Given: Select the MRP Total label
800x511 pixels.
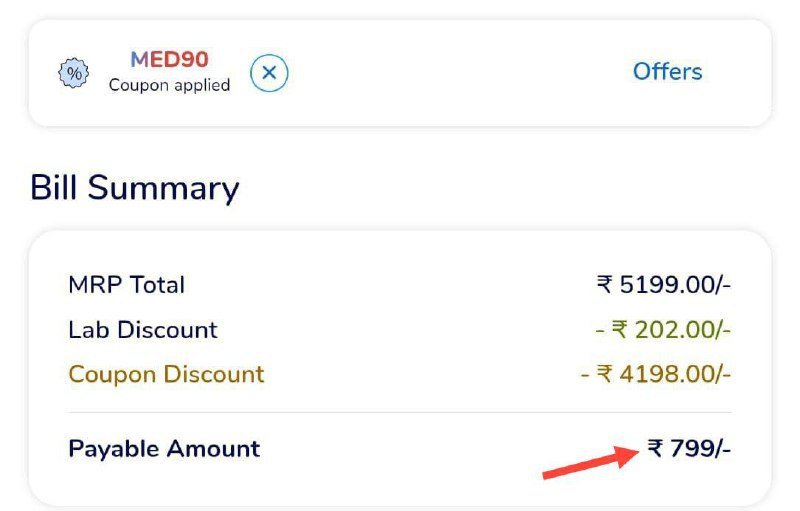Looking at the screenshot, I should 126,285.
